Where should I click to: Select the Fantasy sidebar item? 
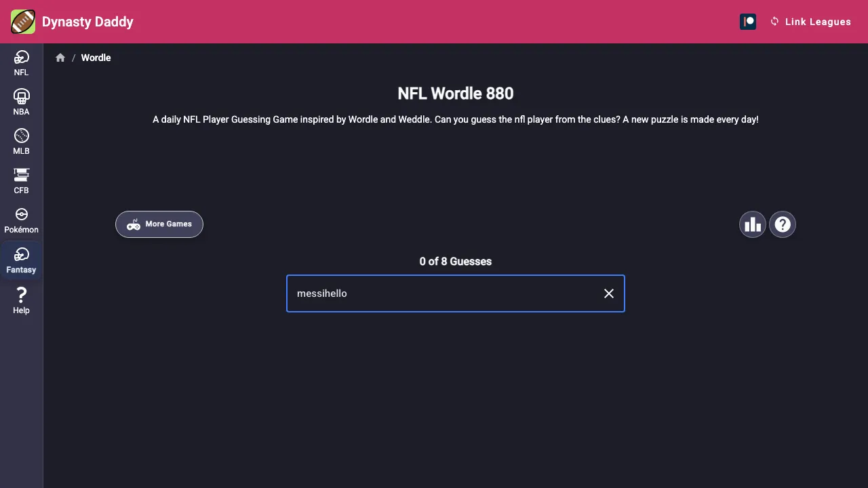21,260
